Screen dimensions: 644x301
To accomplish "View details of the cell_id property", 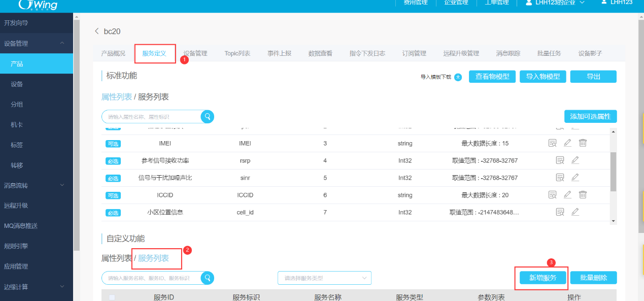I will 560,212.
